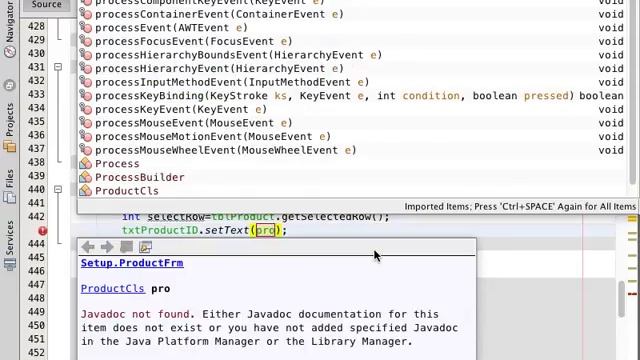Screen dimensions: 640x360
Task: Click the Services panel icon
Action: (x=10, y=264)
